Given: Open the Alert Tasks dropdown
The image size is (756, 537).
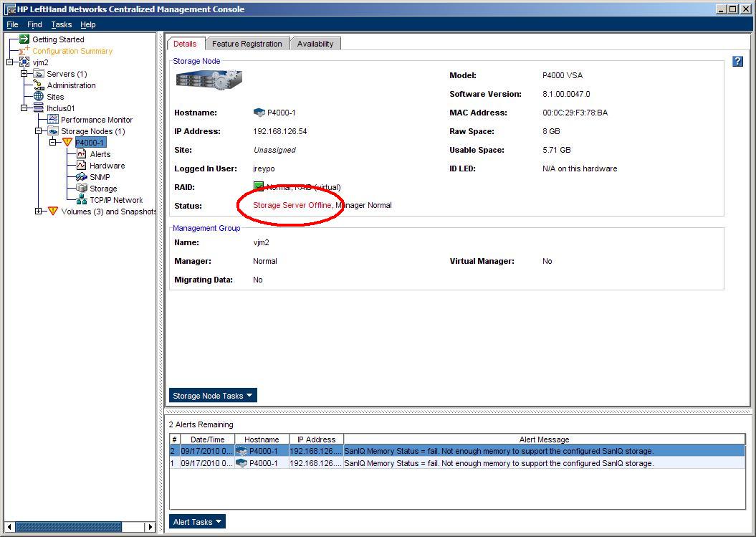Looking at the screenshot, I should click(197, 522).
